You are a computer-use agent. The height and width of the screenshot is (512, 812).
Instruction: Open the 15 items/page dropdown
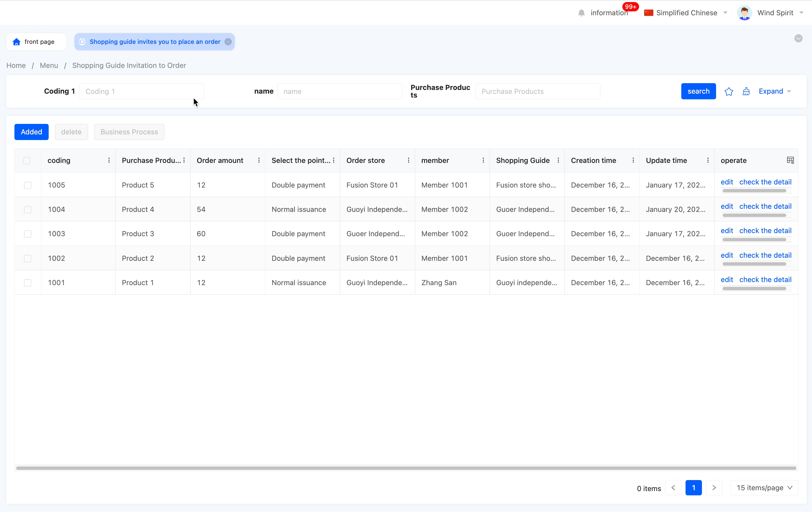pyautogui.click(x=764, y=488)
